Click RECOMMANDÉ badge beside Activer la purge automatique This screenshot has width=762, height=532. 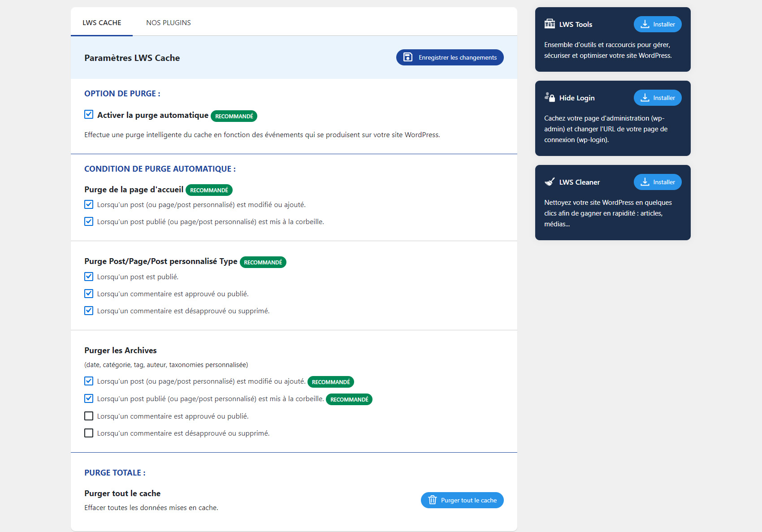tap(234, 116)
